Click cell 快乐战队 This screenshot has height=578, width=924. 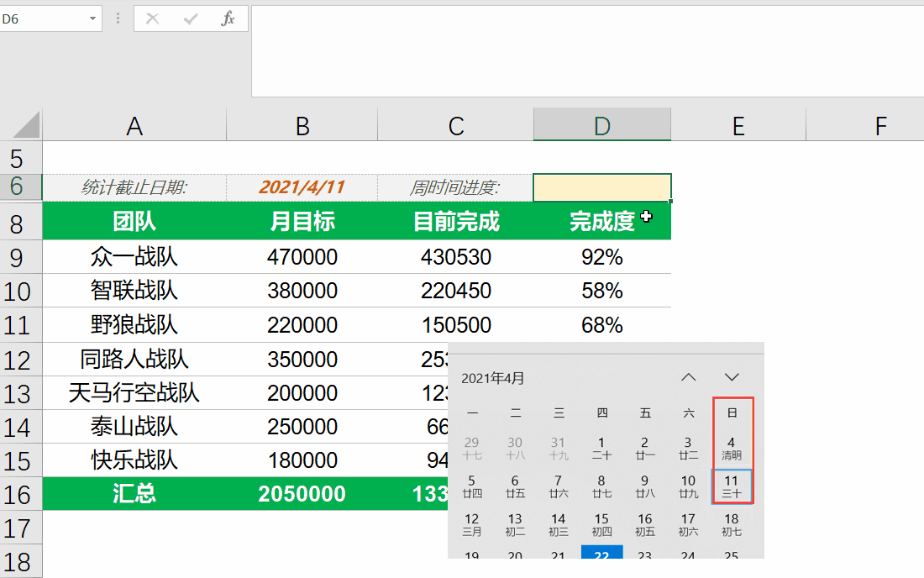134,460
